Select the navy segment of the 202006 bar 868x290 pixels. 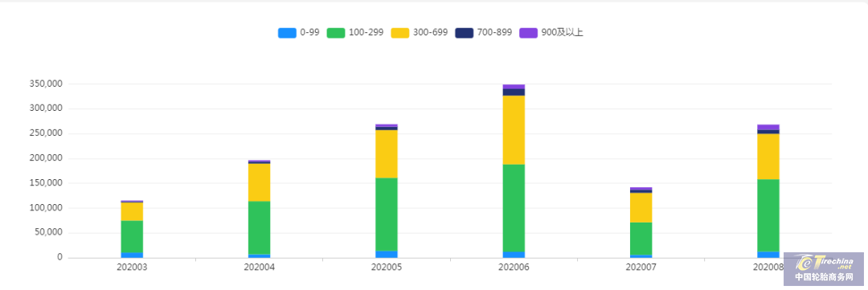[514, 92]
